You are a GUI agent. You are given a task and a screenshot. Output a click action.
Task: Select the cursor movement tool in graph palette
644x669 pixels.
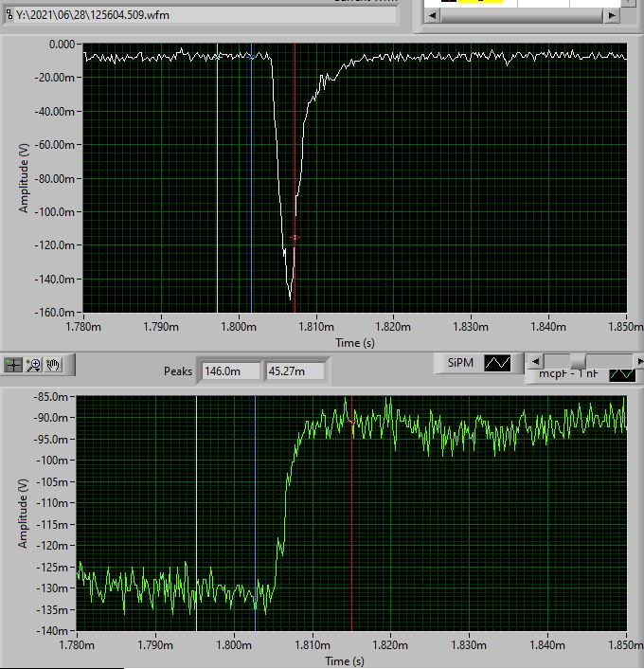coord(13,365)
